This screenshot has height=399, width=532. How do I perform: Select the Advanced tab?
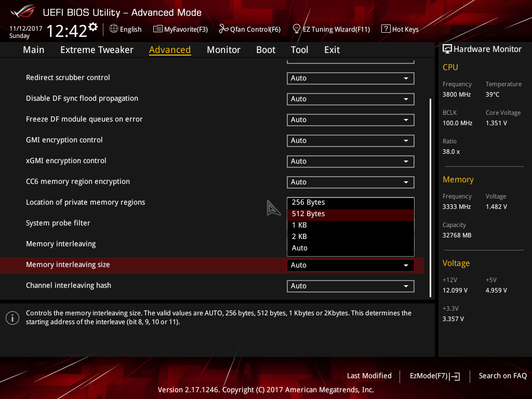tap(170, 50)
